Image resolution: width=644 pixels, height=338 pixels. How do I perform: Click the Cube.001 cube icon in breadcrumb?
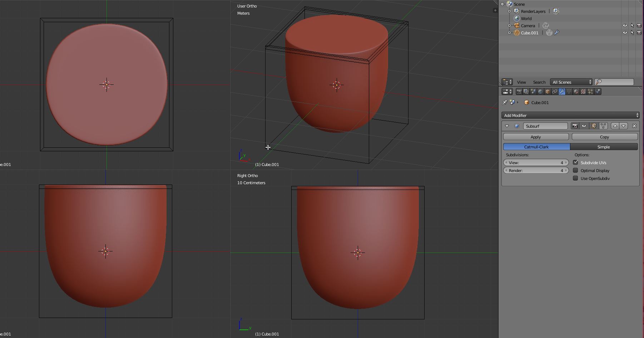tap(526, 103)
